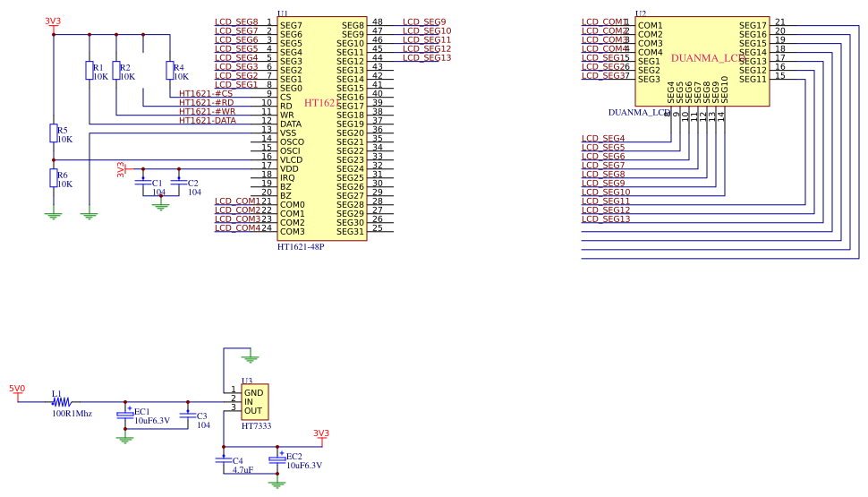Select inductor L1 symbol

tap(60, 402)
